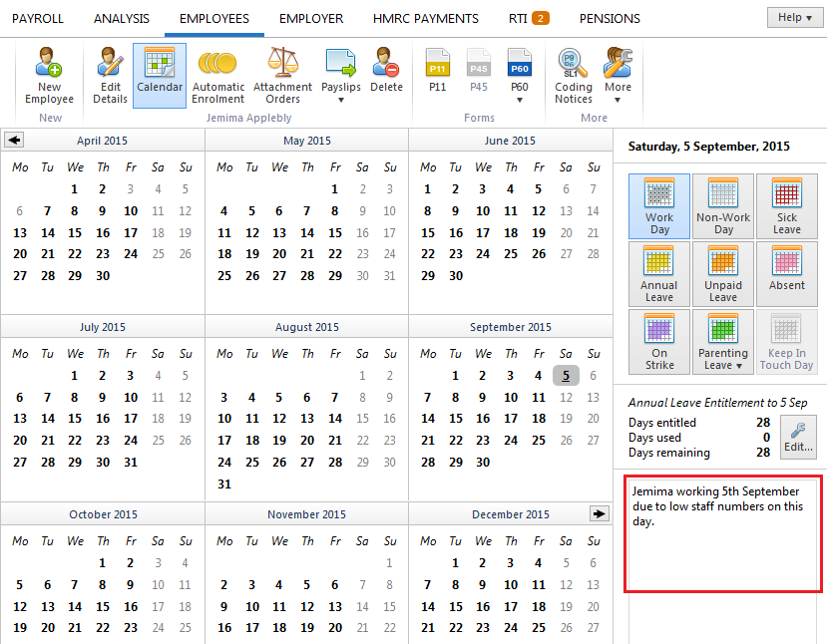Switch to the ANALYSIS tab
The image size is (827, 644).
click(122, 19)
